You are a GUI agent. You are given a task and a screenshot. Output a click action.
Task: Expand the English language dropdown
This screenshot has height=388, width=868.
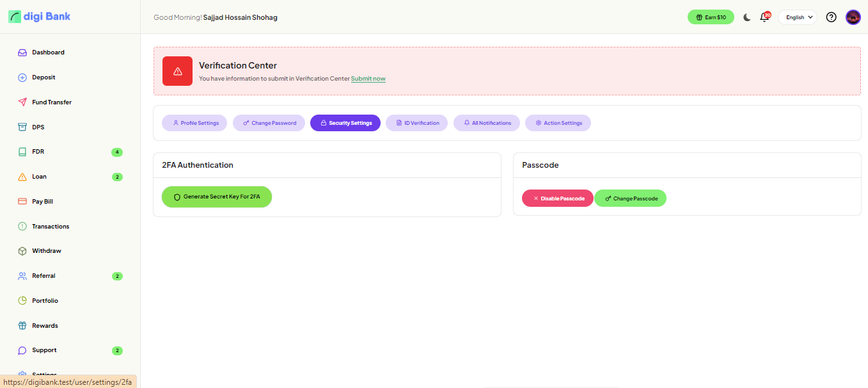[798, 17]
